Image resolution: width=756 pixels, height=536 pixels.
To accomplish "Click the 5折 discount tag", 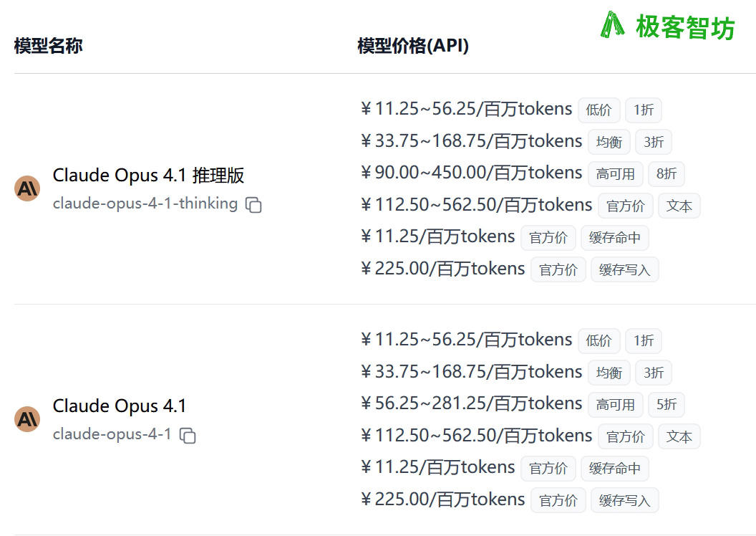I will [x=667, y=404].
